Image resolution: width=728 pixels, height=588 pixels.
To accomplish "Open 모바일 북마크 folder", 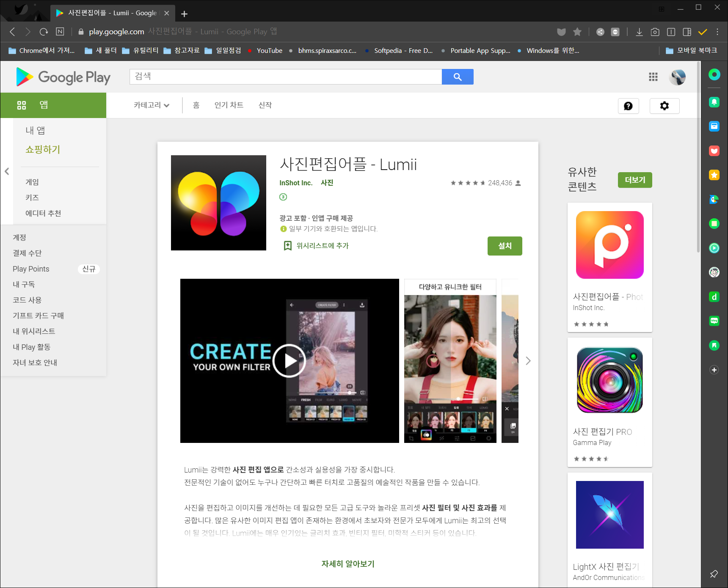I will [x=692, y=50].
